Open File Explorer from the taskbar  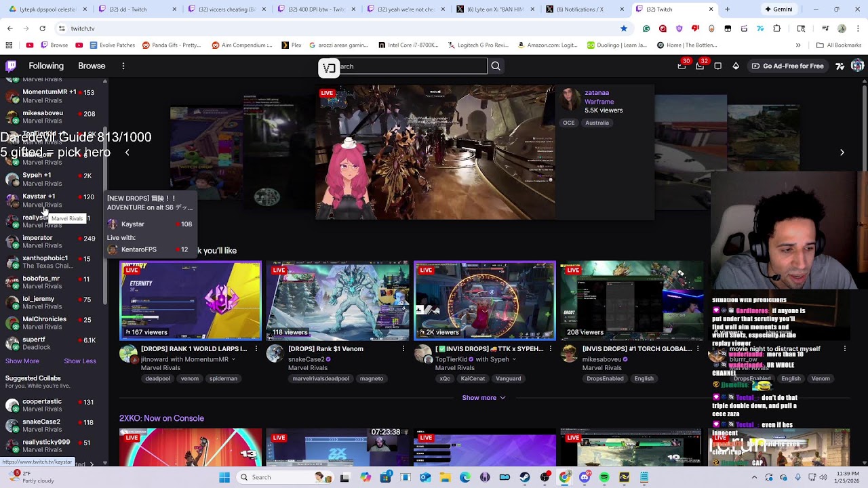(445, 477)
